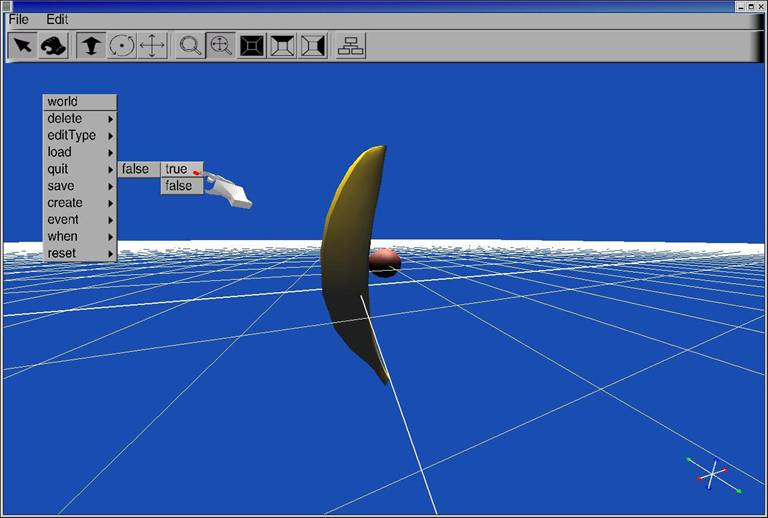The image size is (768, 518).
Task: Expand the delete submenu arrow
Action: 111,119
